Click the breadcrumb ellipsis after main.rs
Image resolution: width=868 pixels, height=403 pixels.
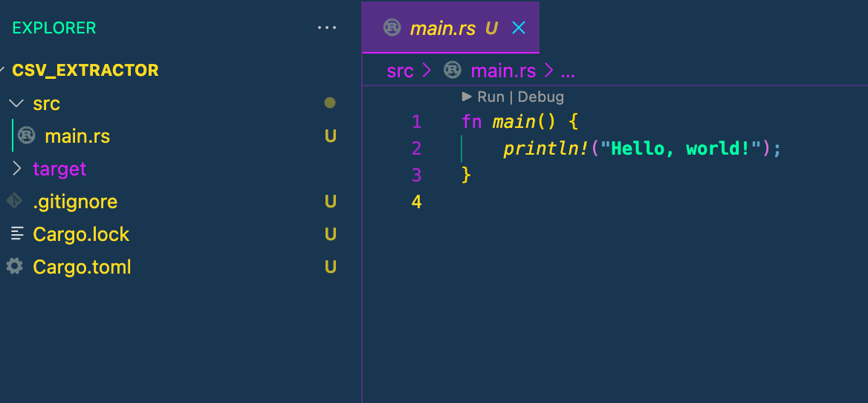(568, 71)
